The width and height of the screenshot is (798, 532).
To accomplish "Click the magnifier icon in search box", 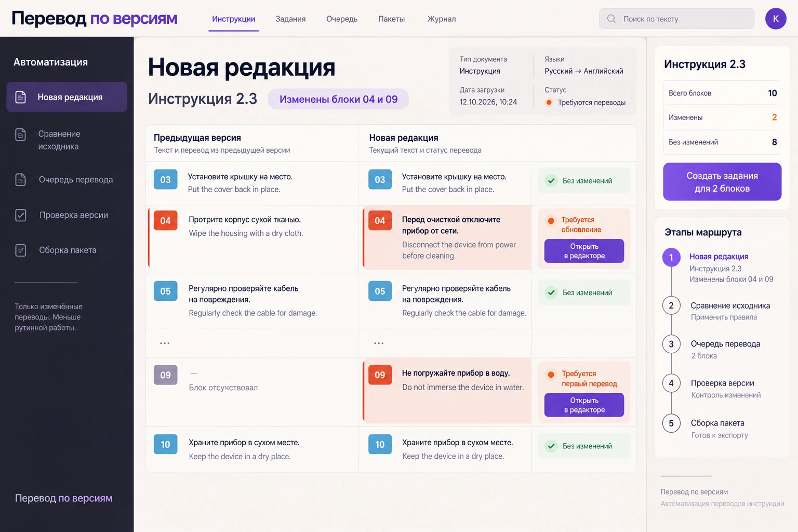I will 611,19.
